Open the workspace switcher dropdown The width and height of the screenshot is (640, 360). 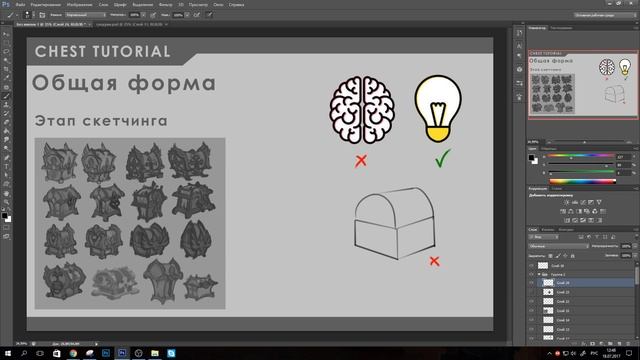[x=605, y=15]
